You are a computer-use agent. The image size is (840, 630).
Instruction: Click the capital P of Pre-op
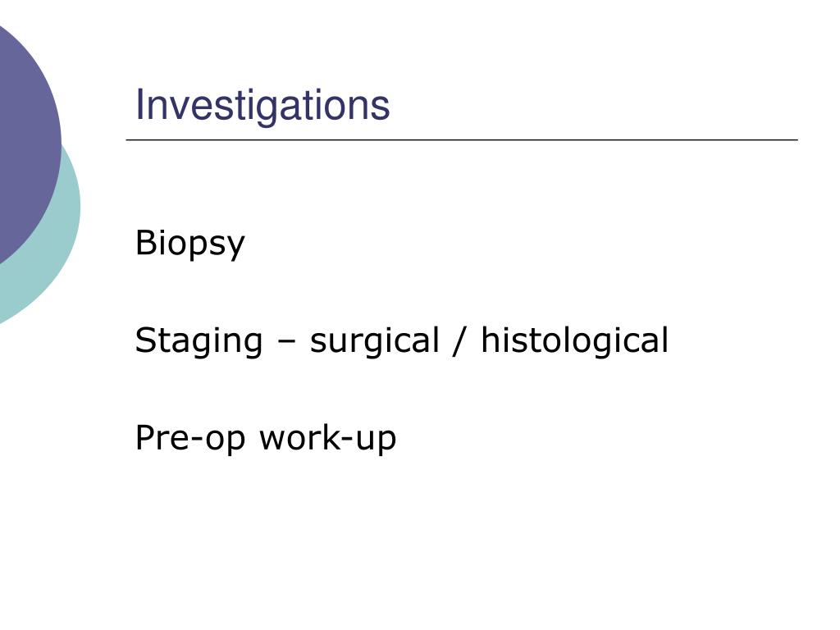pos(145,438)
